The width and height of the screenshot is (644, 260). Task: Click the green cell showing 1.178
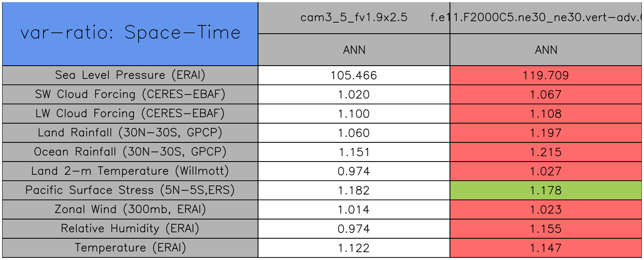tap(546, 191)
